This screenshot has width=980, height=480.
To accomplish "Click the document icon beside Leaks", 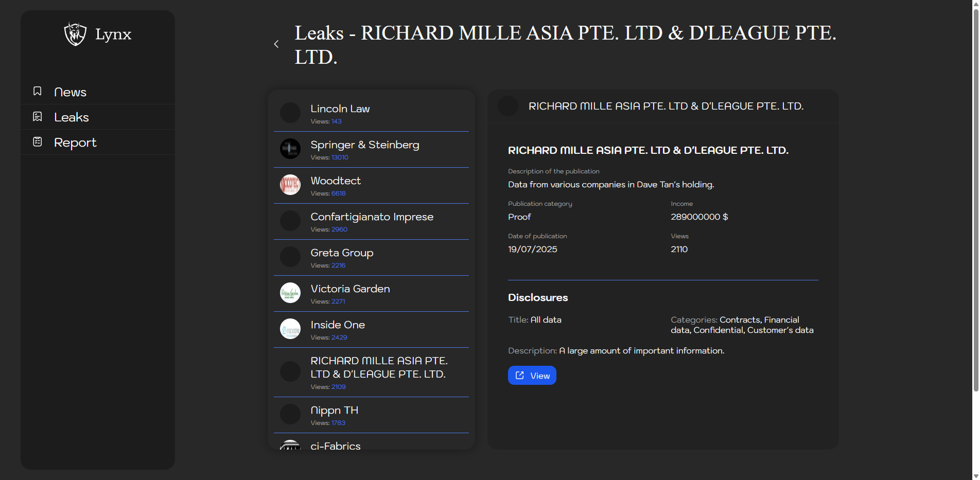I will (x=38, y=117).
